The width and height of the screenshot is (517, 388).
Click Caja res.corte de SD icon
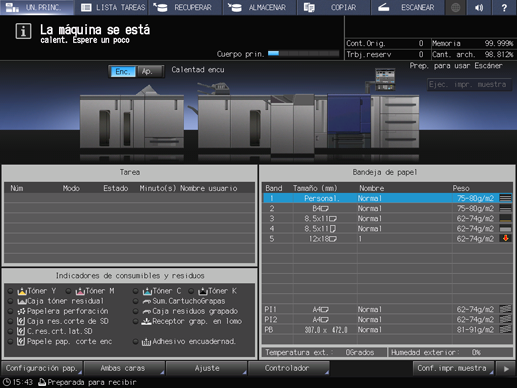click(21, 321)
